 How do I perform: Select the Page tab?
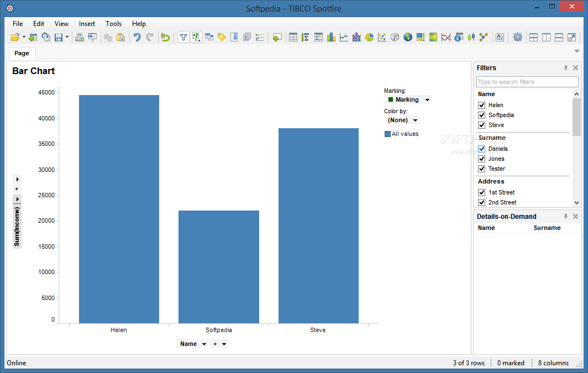(22, 53)
